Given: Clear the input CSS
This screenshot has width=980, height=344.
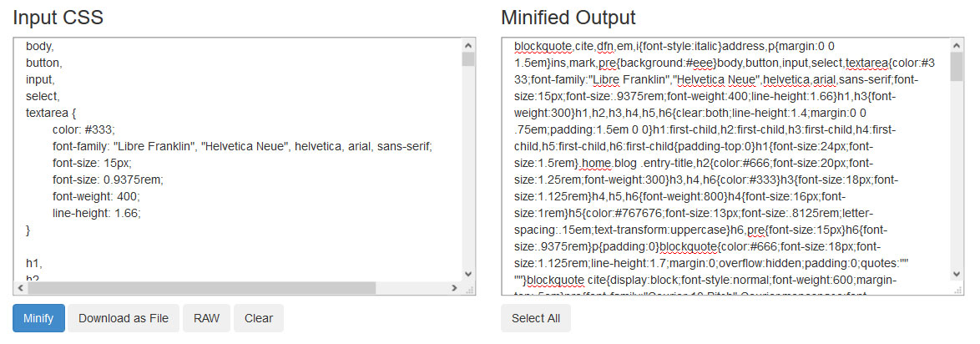Looking at the screenshot, I should 258,318.
